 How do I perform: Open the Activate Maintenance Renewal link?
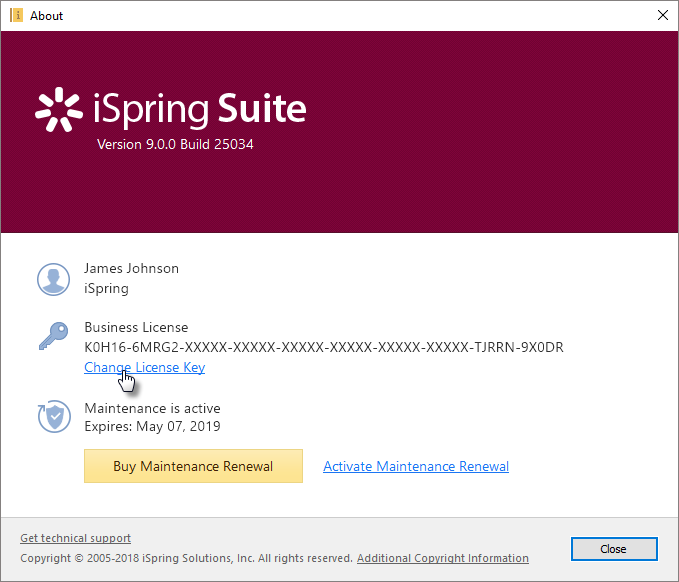pyautogui.click(x=416, y=466)
